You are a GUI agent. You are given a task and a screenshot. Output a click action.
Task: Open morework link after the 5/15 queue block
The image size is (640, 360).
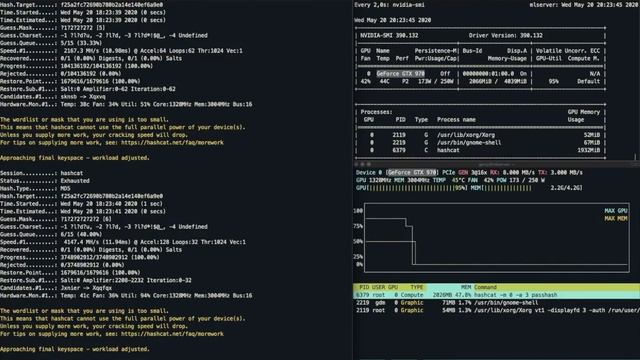(172, 143)
